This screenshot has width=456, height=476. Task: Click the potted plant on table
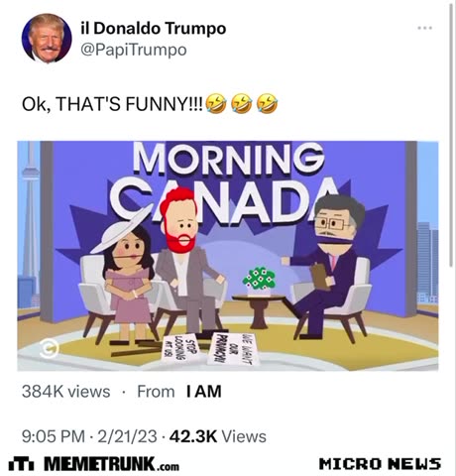[259, 282]
